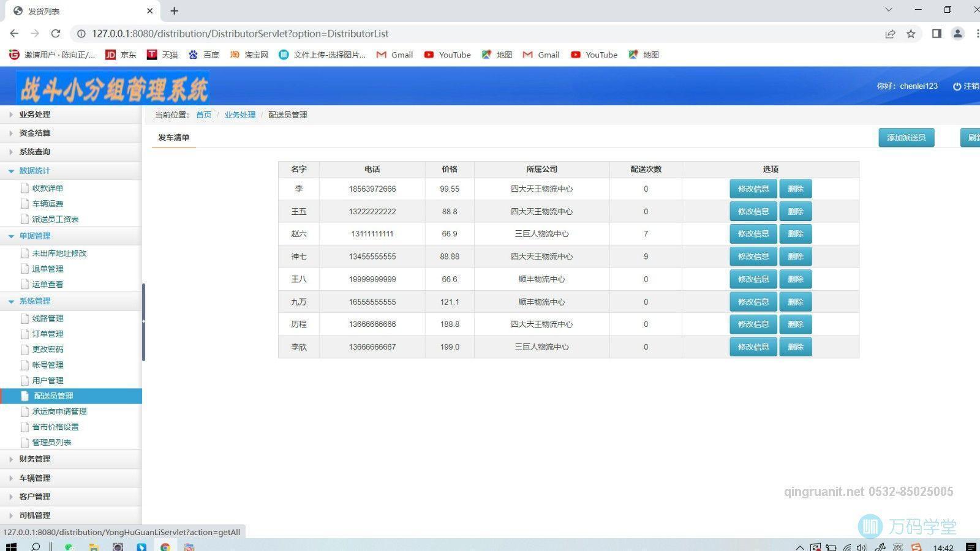Expand the 系统查询 menu section
Viewport: 980px width, 551px height.
70,152
